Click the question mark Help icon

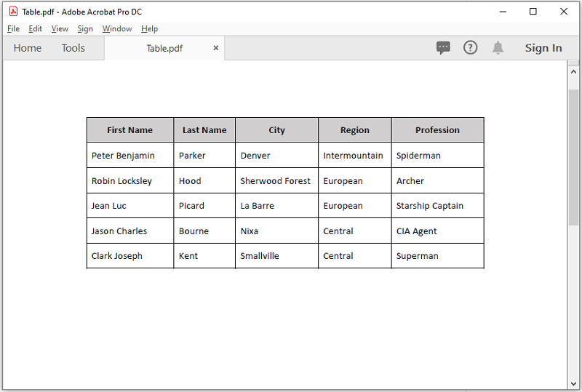470,47
